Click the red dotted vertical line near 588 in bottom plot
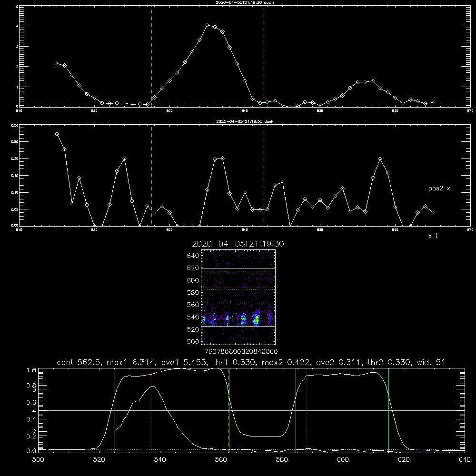The width and height of the screenshot is (476, 476). pos(306,410)
